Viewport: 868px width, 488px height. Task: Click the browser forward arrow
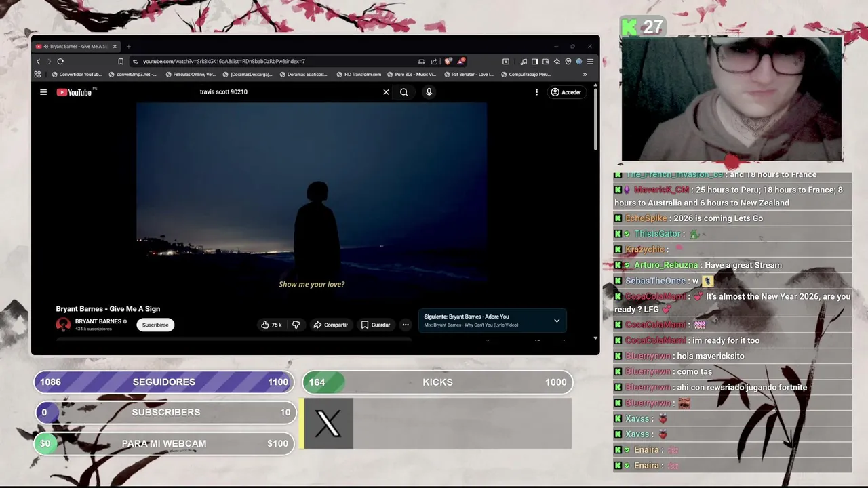click(49, 61)
